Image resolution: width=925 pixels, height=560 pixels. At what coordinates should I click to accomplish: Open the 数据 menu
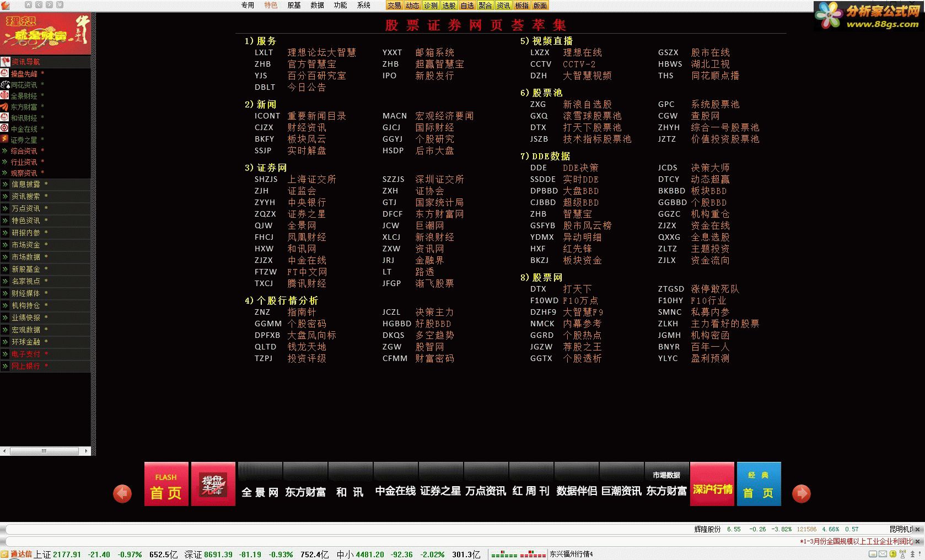pyautogui.click(x=317, y=5)
